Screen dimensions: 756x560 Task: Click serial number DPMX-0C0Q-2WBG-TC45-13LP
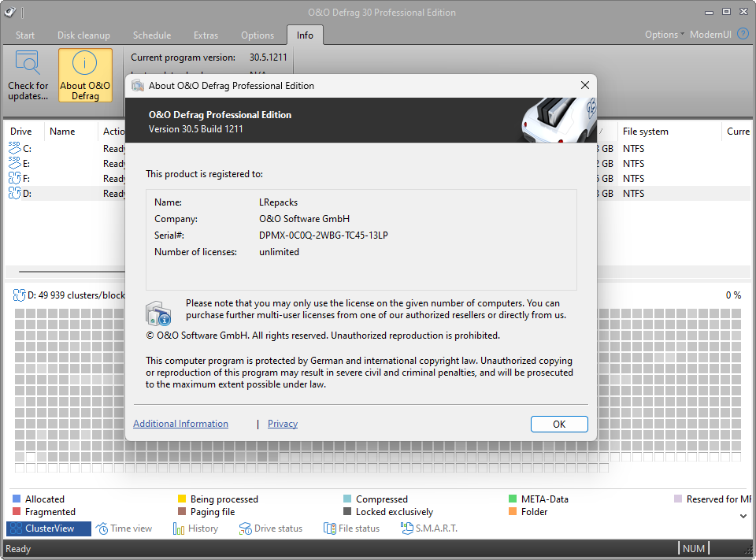tap(324, 235)
